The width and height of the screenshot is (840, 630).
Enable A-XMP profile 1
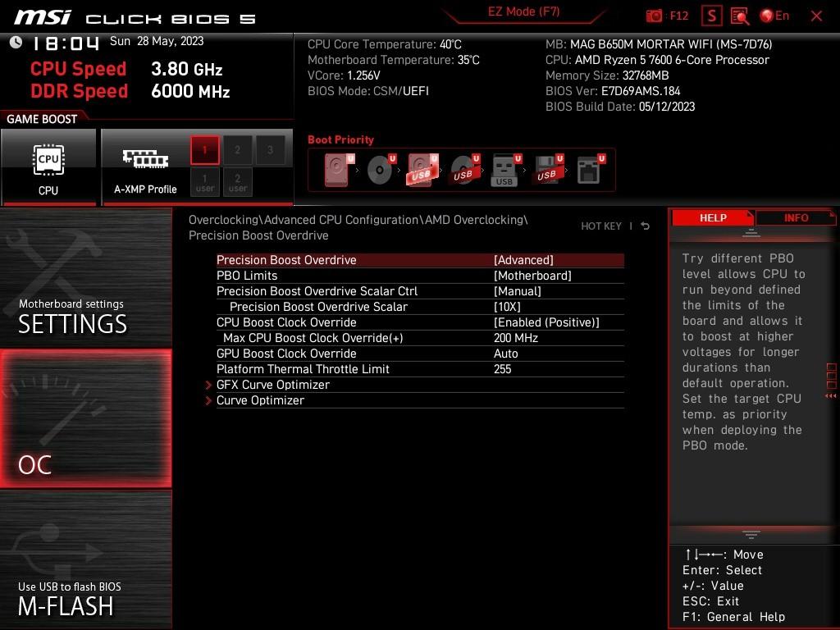coord(204,150)
